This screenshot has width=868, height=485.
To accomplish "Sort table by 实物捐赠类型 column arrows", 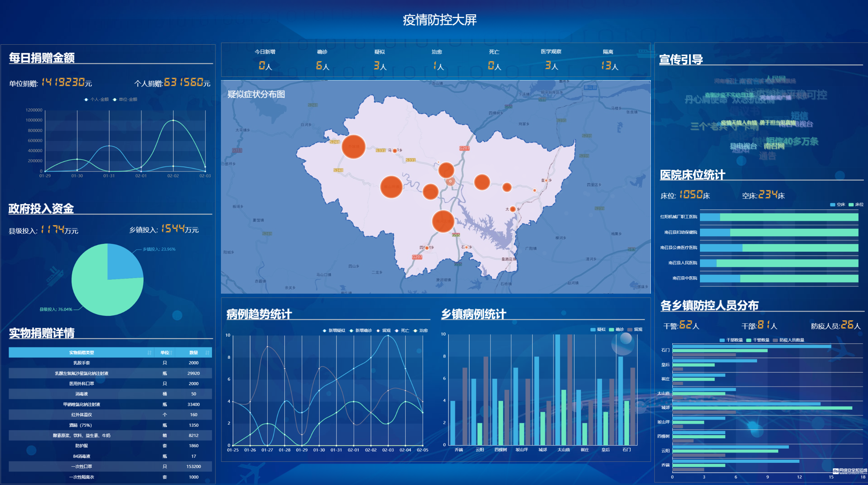I will [149, 353].
